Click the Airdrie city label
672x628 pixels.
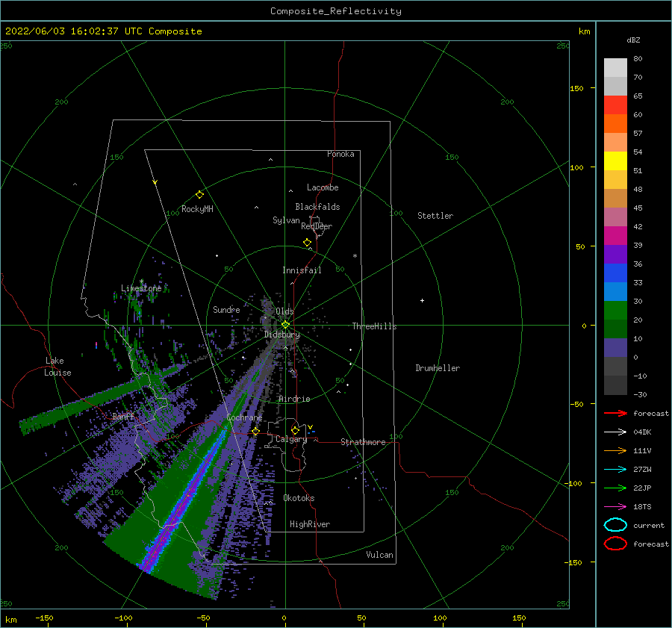(x=294, y=399)
